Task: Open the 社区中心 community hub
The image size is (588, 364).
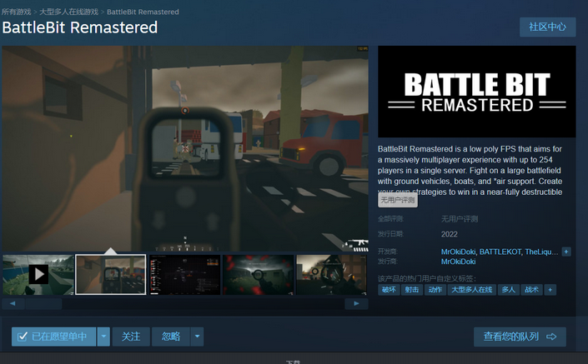Action: 547,27
